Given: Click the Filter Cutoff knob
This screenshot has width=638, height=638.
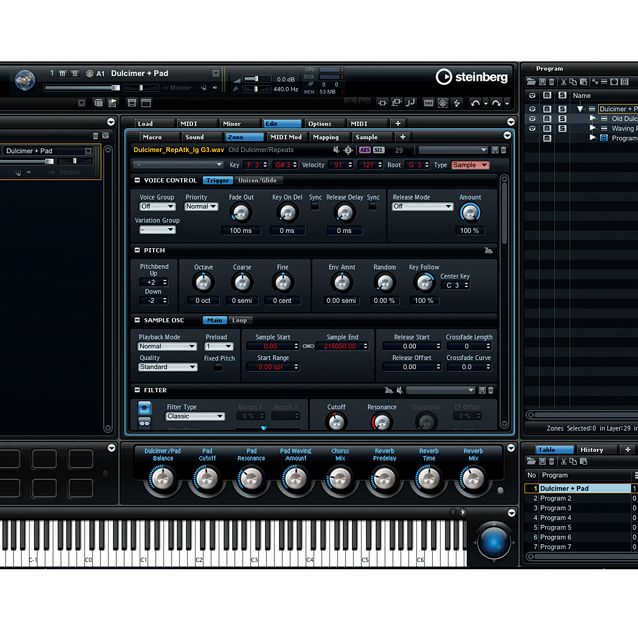Looking at the screenshot, I should click(336, 423).
